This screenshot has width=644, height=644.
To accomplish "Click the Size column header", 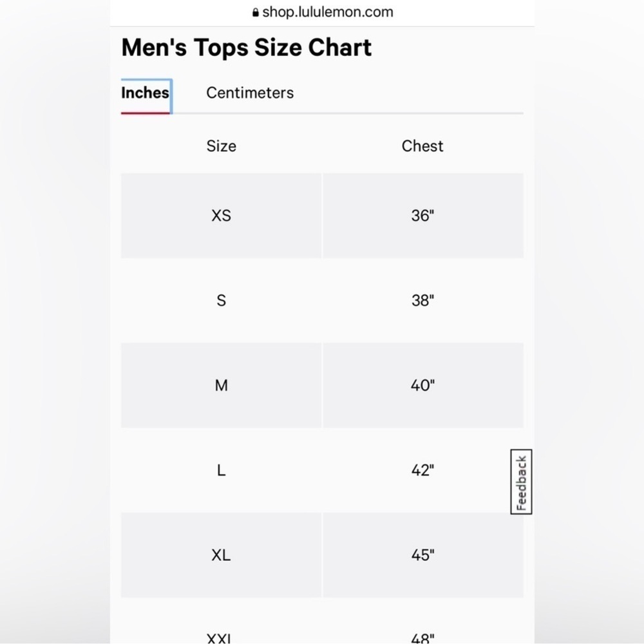I will click(221, 146).
